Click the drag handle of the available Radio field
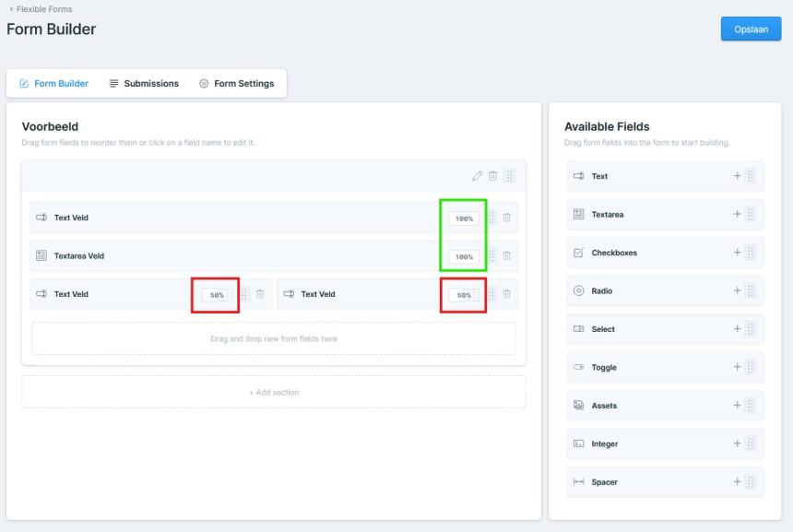Screen dimensions: 793x532 tap(750, 290)
